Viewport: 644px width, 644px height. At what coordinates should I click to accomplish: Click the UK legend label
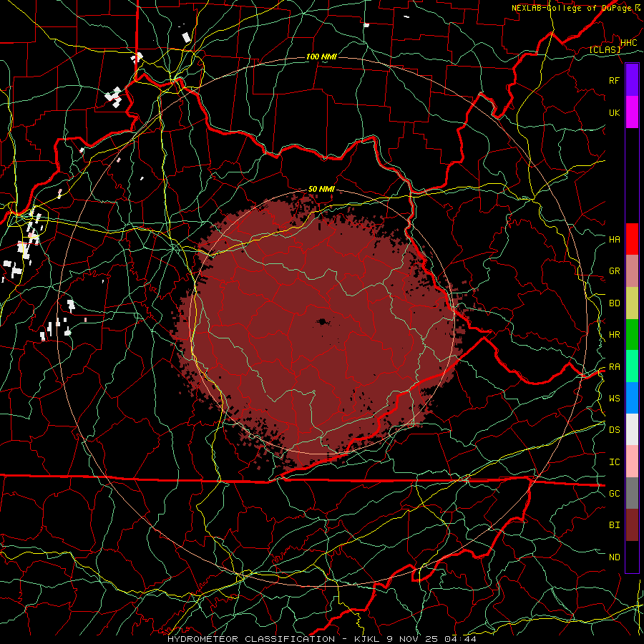(x=614, y=112)
